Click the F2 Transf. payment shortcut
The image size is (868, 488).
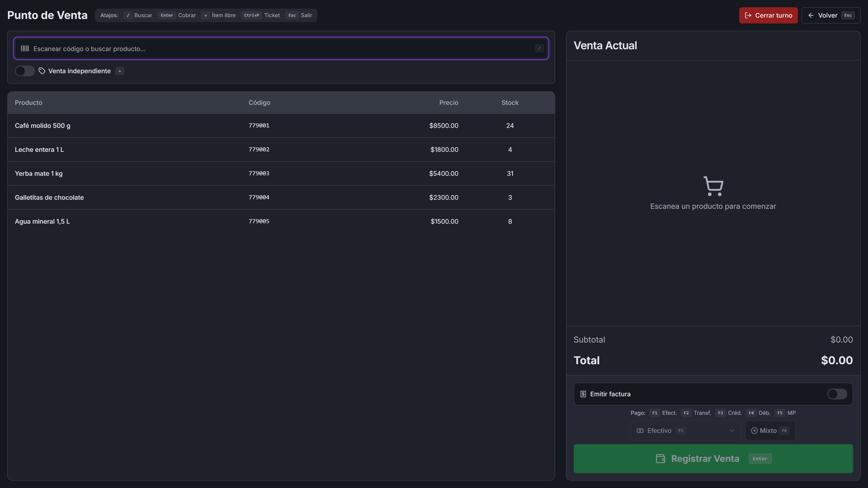tap(696, 413)
